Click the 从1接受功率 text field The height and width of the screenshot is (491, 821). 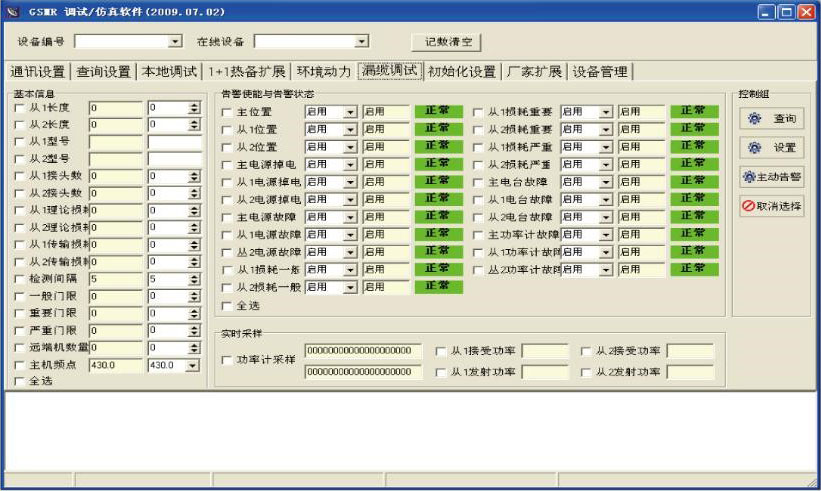[x=544, y=351]
